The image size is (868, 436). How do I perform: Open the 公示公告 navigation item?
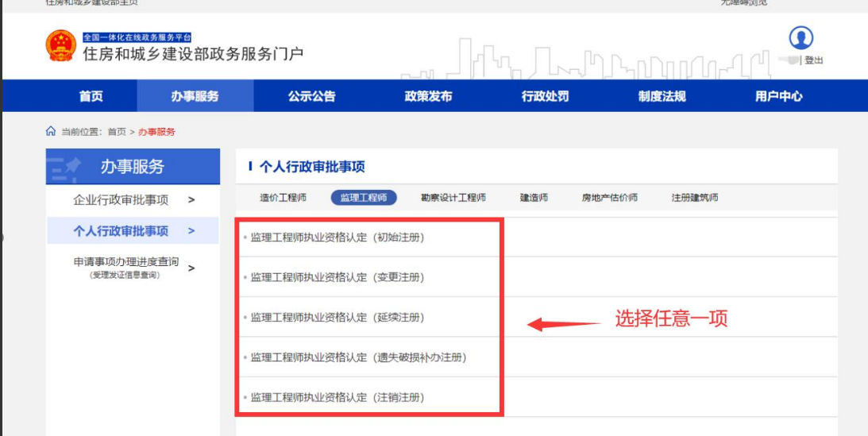pyautogui.click(x=311, y=96)
